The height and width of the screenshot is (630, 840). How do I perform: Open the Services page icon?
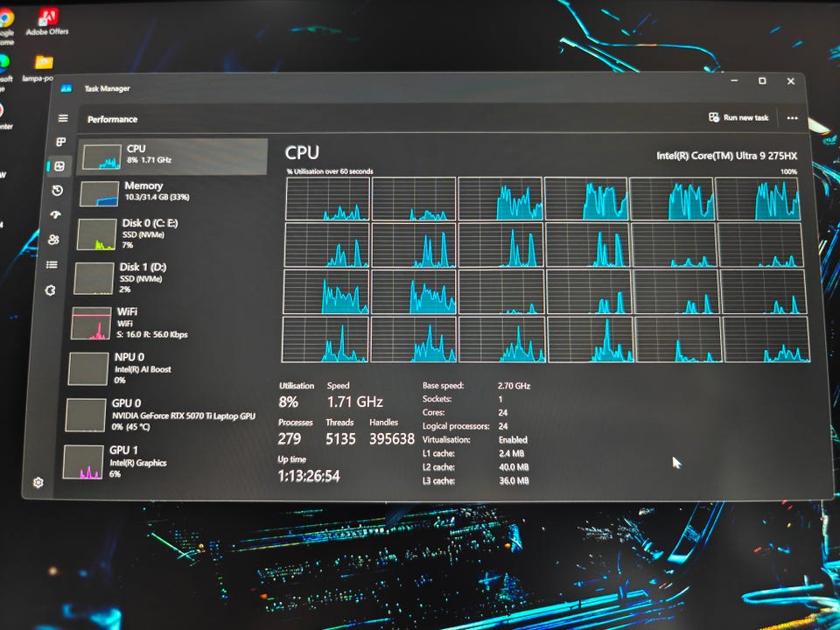[x=51, y=290]
